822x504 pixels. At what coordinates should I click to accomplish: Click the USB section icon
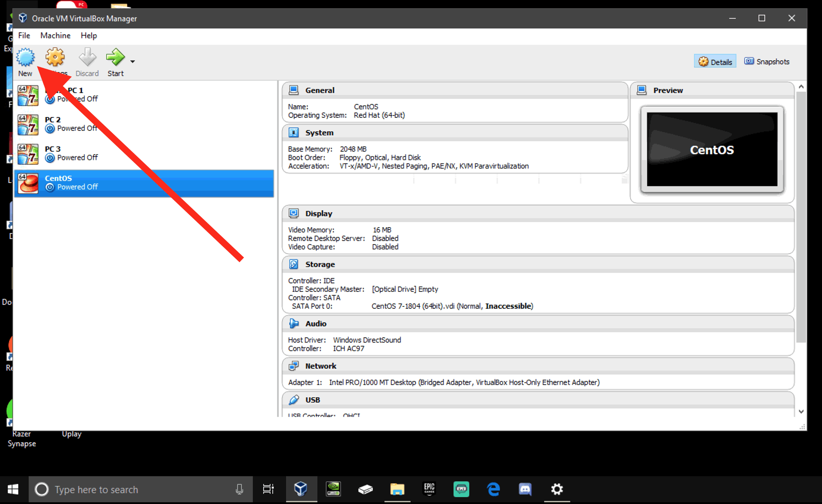[x=294, y=400]
